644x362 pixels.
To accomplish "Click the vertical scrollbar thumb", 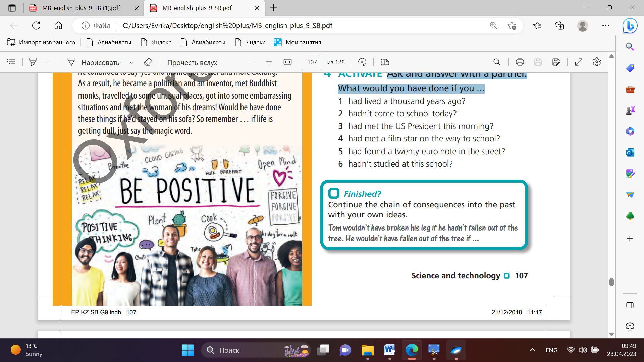I will (611, 282).
